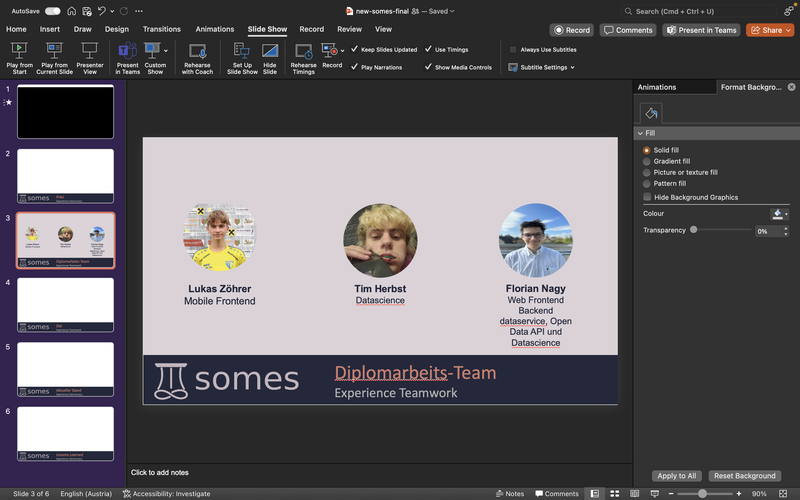Viewport: 800px width, 500px height.
Task: Click the Reset Background button
Action: click(x=744, y=476)
